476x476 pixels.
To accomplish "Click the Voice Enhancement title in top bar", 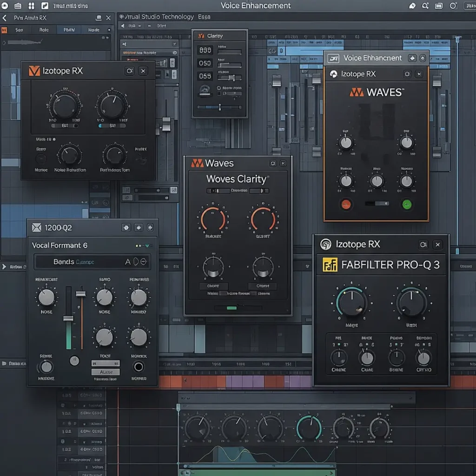I will [255, 6].
